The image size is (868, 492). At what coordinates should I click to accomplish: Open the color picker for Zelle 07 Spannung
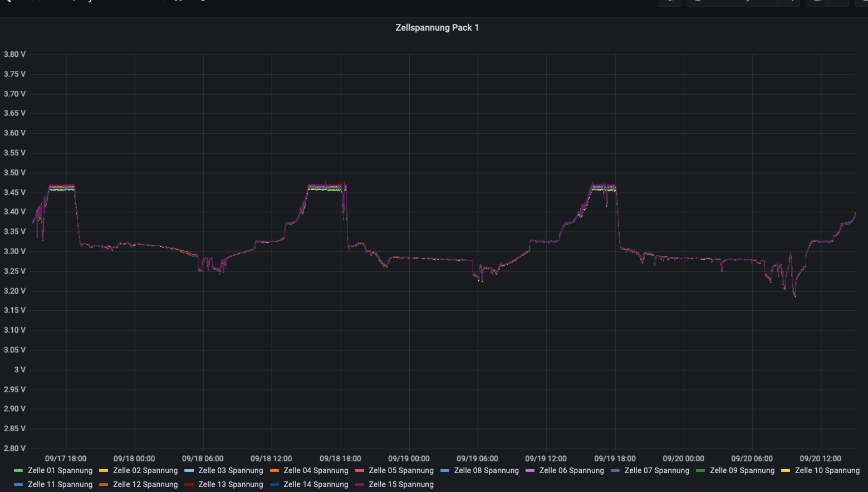(615, 471)
